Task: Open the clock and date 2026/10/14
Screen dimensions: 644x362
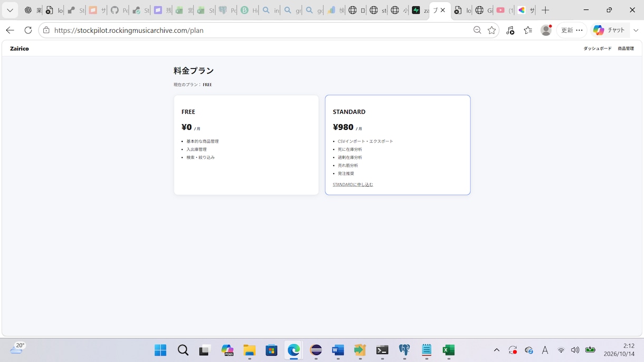Action: pyautogui.click(x=619, y=350)
